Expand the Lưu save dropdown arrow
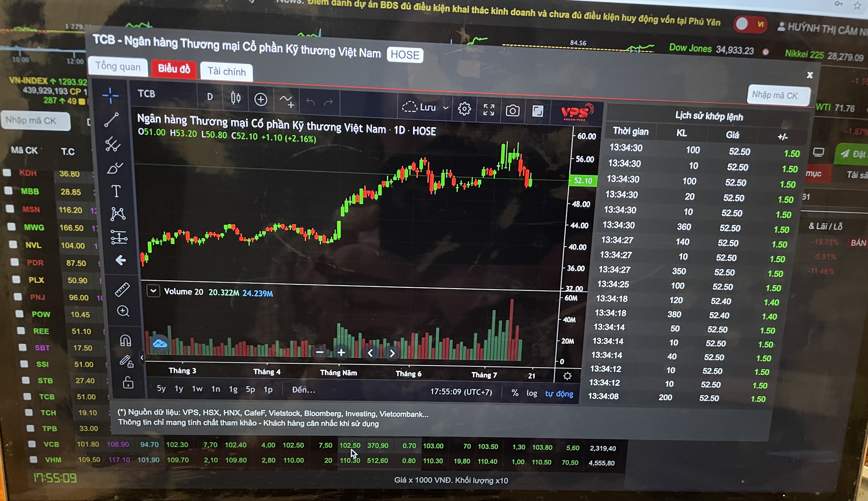This screenshot has width=868, height=501. tap(446, 108)
